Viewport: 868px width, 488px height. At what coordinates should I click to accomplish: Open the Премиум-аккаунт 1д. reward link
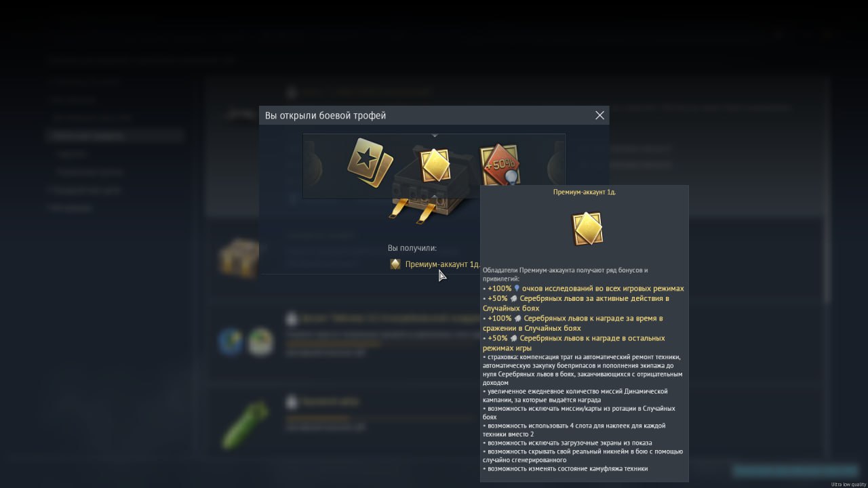(x=442, y=264)
